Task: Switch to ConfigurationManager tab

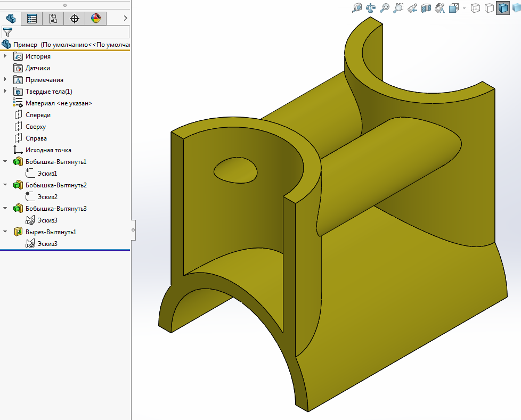Action: click(53, 19)
